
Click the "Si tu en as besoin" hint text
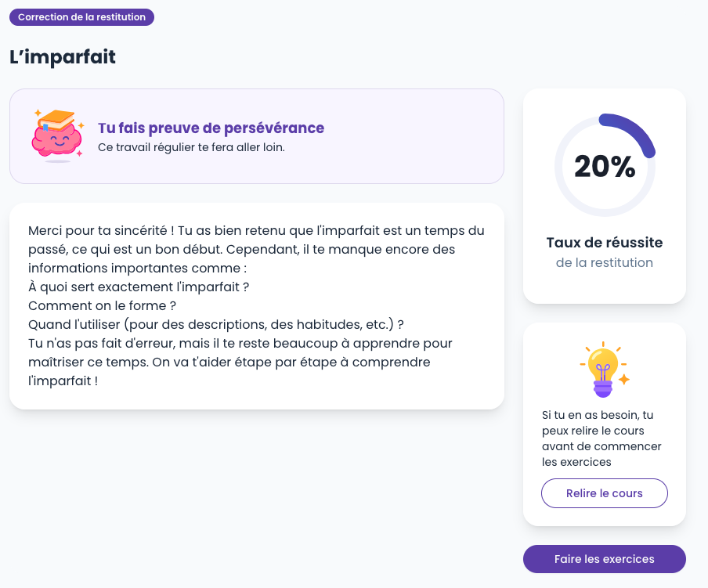598,415
